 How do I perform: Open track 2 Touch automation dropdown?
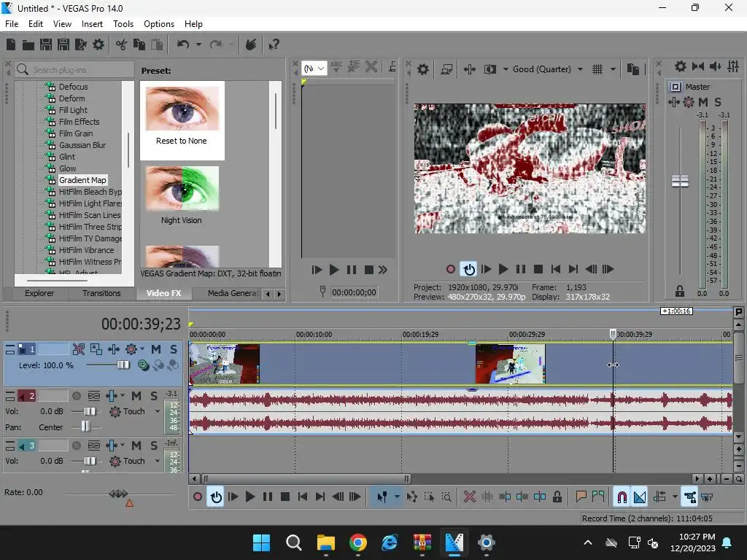click(158, 411)
